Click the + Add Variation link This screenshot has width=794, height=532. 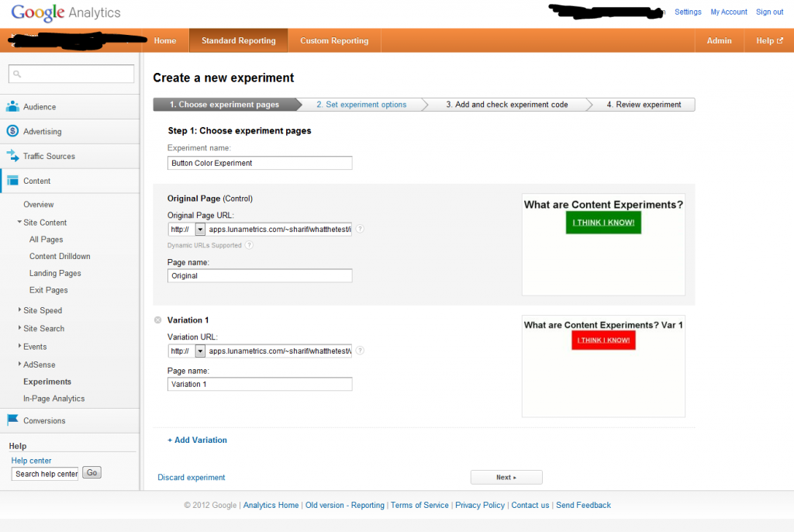(x=198, y=440)
